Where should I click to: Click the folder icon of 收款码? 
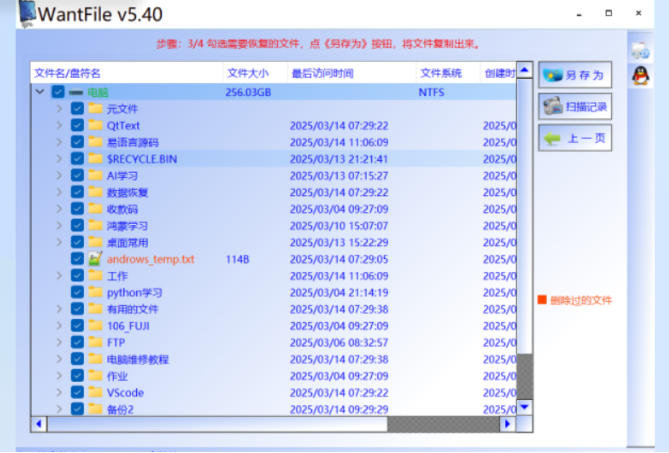pos(96,209)
